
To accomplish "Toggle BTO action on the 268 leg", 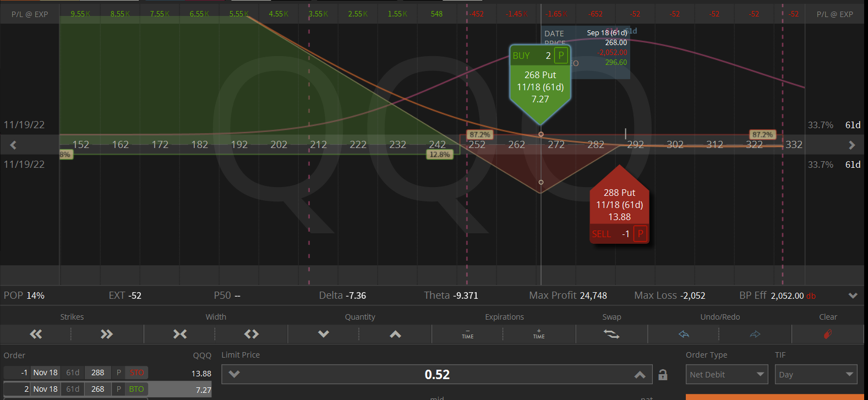I will [137, 389].
